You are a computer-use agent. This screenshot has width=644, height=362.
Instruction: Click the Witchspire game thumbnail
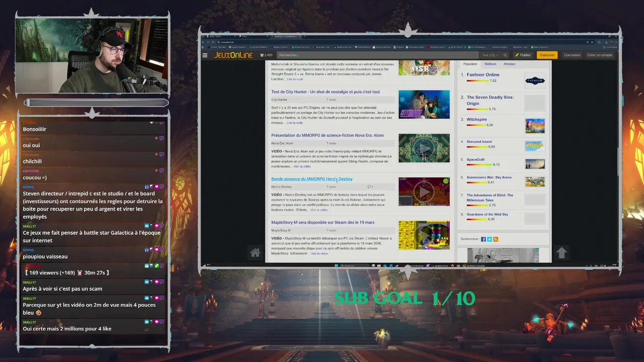pyautogui.click(x=535, y=126)
